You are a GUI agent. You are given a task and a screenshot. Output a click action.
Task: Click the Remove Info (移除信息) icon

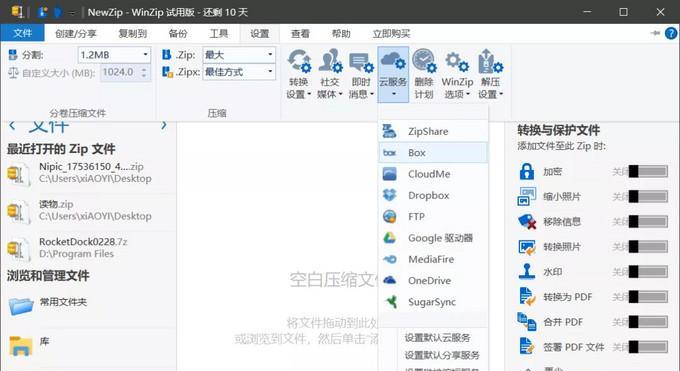tap(527, 222)
